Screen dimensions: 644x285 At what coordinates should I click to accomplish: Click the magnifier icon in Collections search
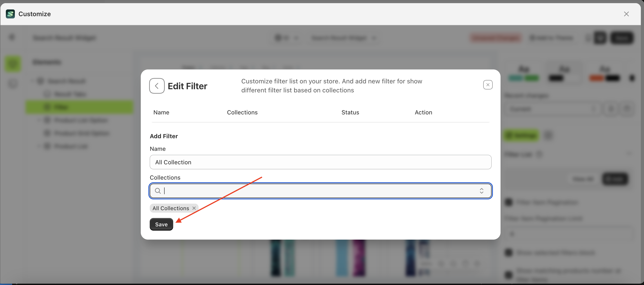(x=158, y=191)
